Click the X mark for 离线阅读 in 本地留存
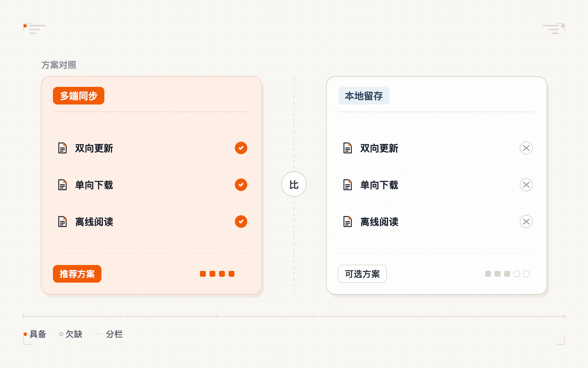This screenshot has width=588, height=368. point(526,222)
